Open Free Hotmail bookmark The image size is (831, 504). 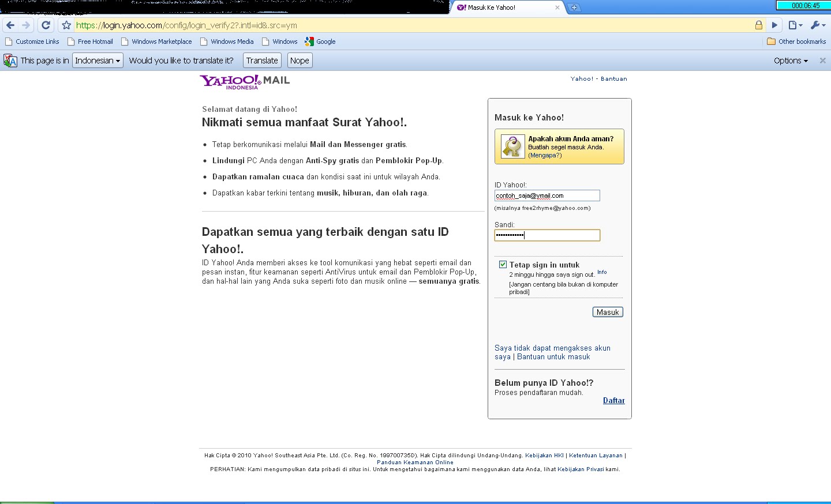pyautogui.click(x=90, y=42)
